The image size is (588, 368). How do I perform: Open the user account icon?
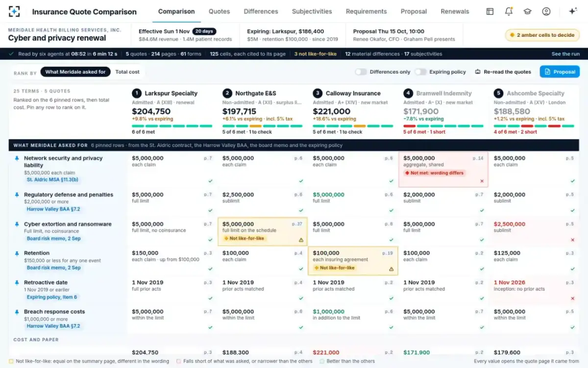pos(546,11)
